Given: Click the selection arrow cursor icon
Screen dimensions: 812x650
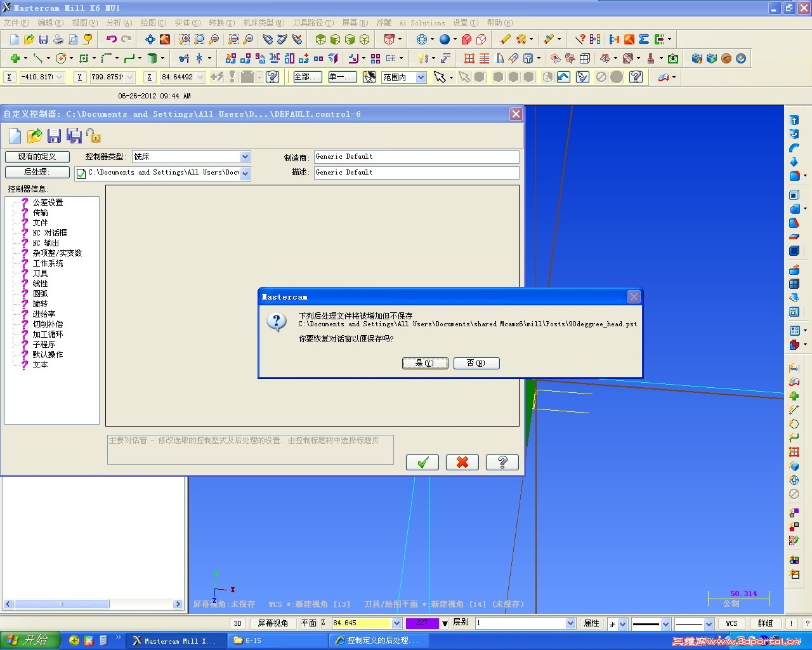Looking at the screenshot, I should (x=439, y=77).
